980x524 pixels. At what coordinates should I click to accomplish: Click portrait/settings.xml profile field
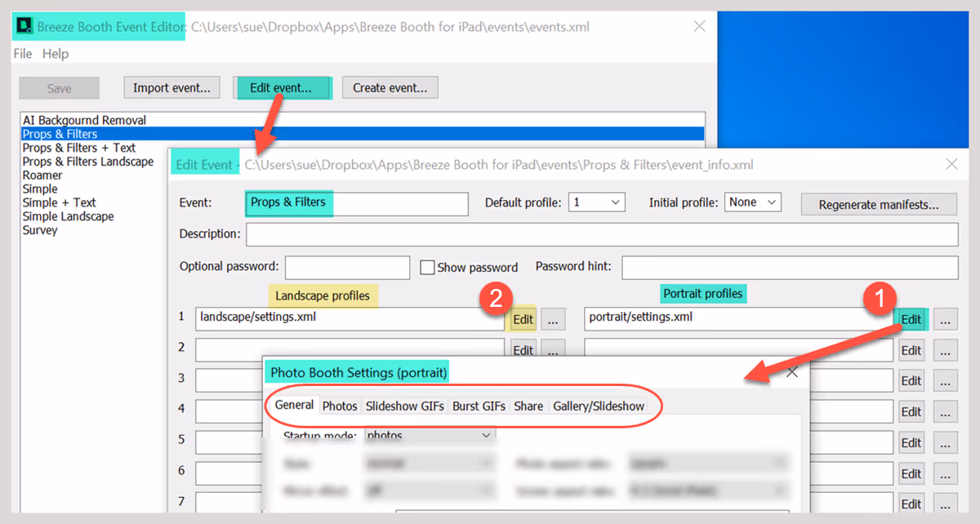[x=738, y=318]
